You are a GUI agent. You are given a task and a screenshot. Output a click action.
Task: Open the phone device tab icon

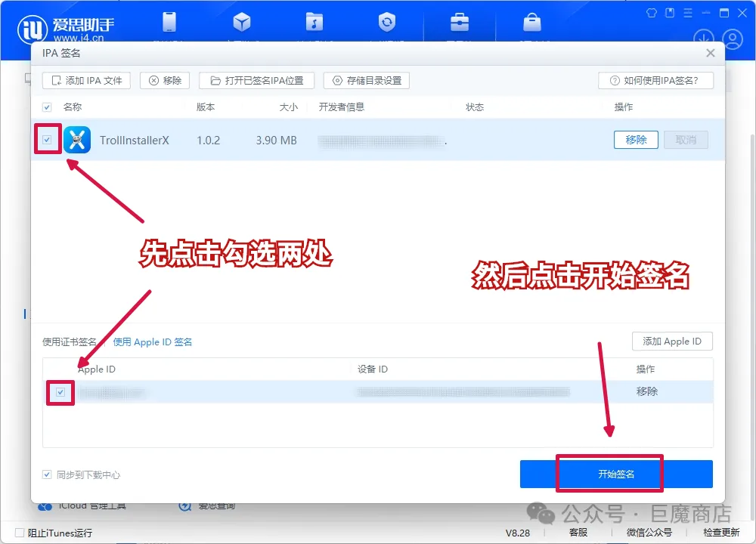[169, 22]
